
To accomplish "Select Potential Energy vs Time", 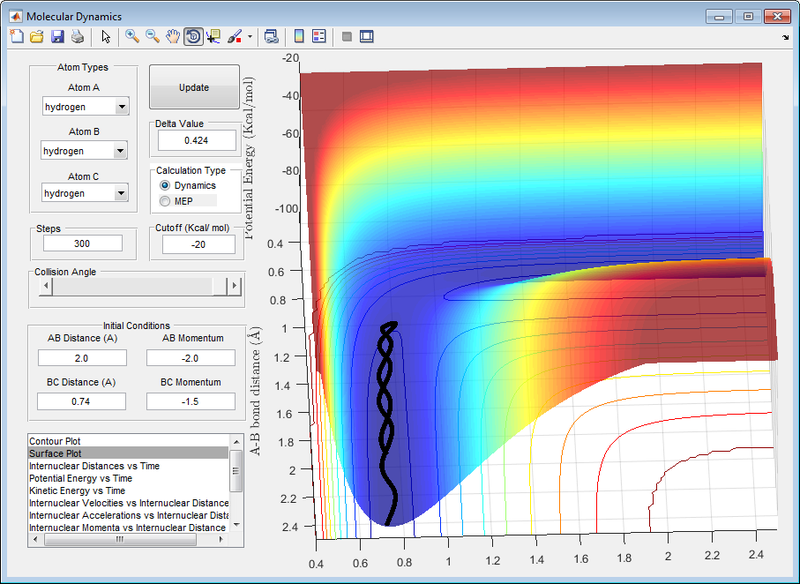I will pos(128,478).
